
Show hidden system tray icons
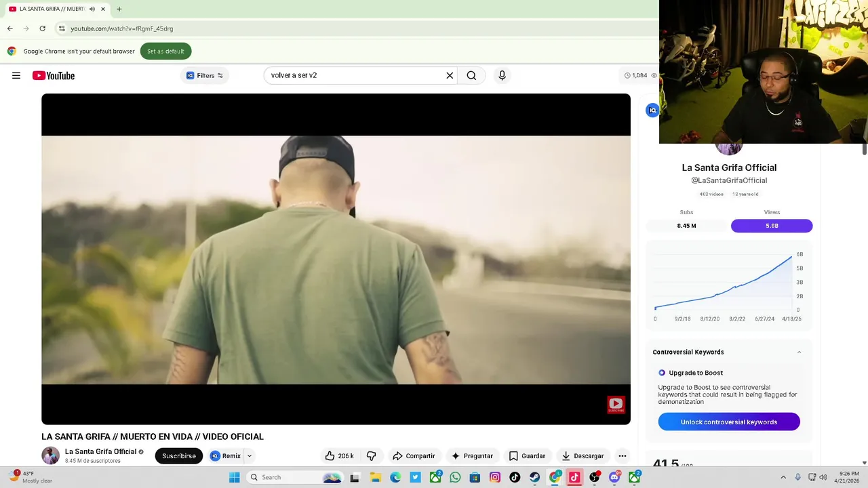[x=783, y=477]
